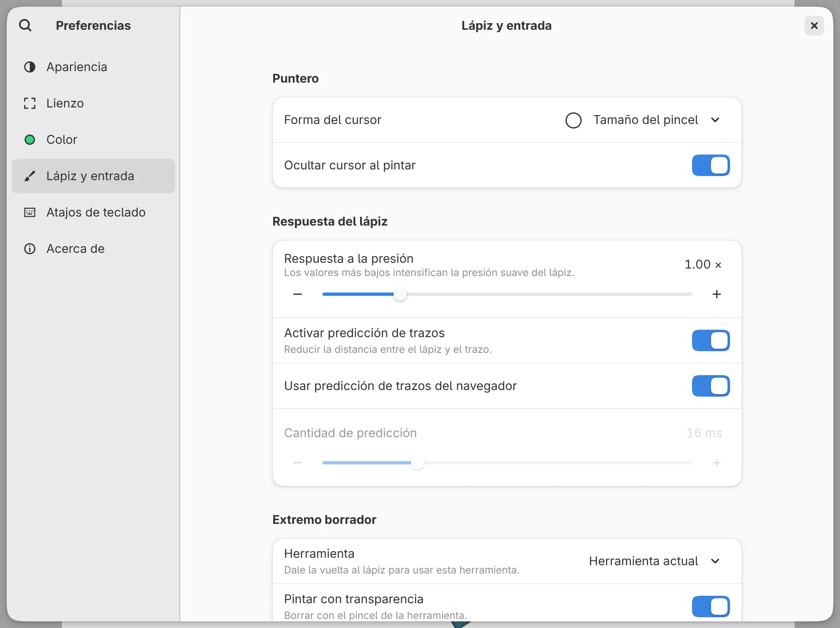Switch to Lienzo preferences
The image size is (840, 628).
click(93, 103)
